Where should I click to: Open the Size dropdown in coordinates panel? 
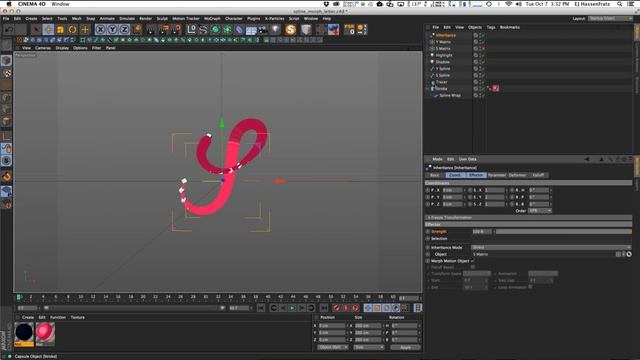click(x=369, y=347)
